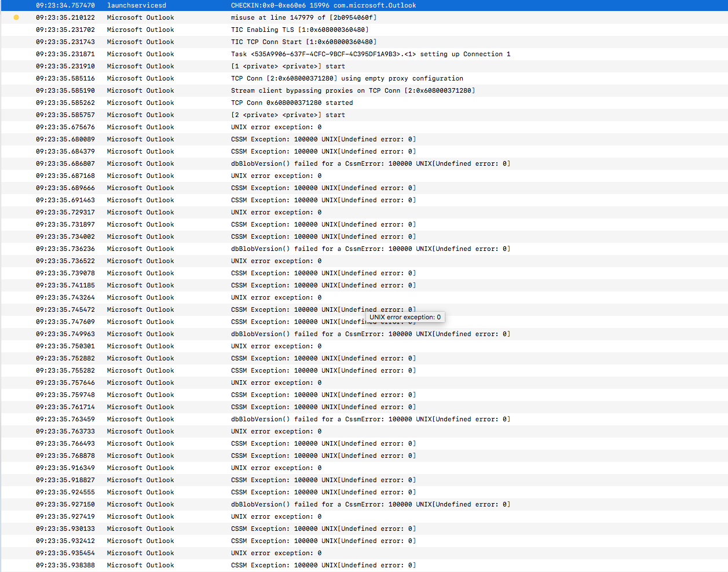Screen dimensions: 728x572
Task: Click the UNIX error exception row at 09:23:35.729317
Action: tap(364, 212)
